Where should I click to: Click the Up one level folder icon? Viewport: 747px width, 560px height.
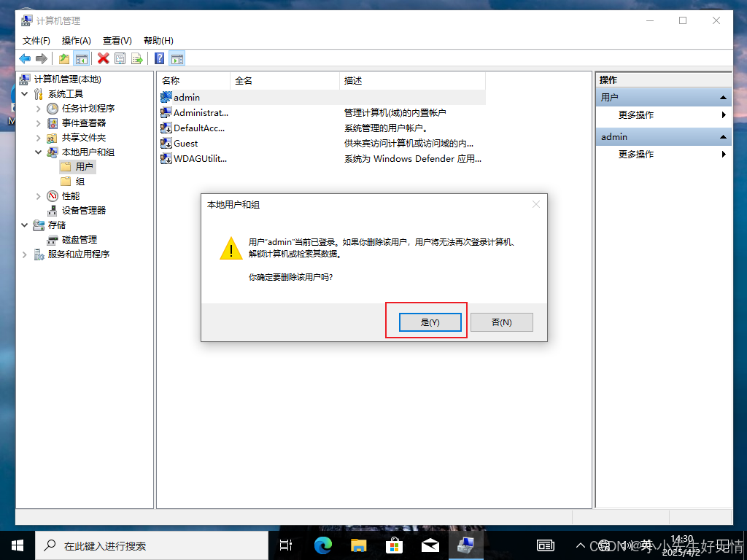coord(64,58)
